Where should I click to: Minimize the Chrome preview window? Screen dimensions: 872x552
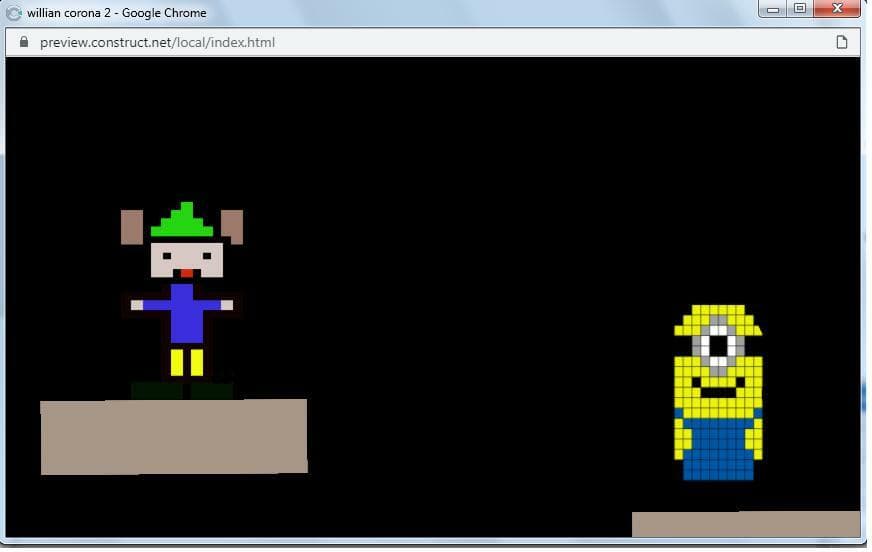click(x=772, y=9)
